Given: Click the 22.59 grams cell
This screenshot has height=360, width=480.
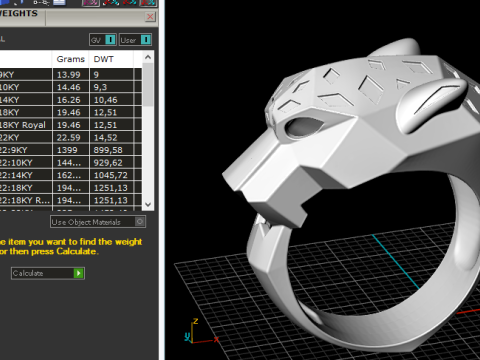Looking at the screenshot, I should click(x=71, y=138).
